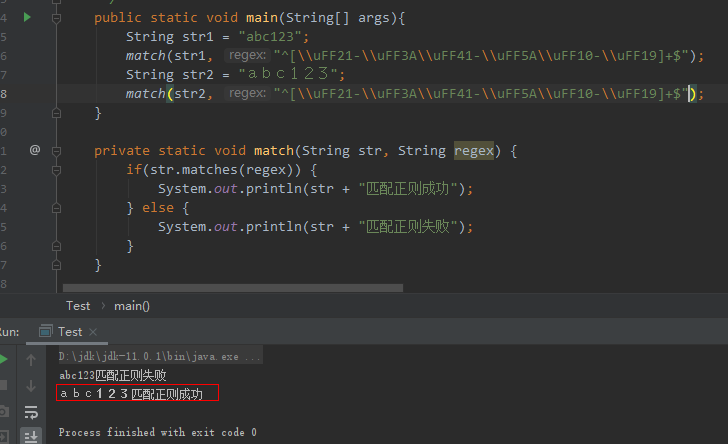Image resolution: width=728 pixels, height=444 pixels.
Task: Click the regex parameter hint on line 8
Action: click(246, 93)
